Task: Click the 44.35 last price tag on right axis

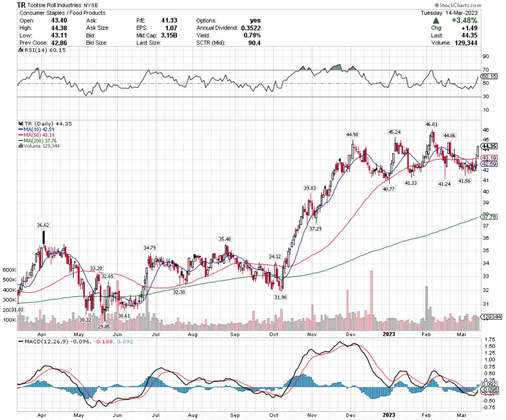Action: 489,146
